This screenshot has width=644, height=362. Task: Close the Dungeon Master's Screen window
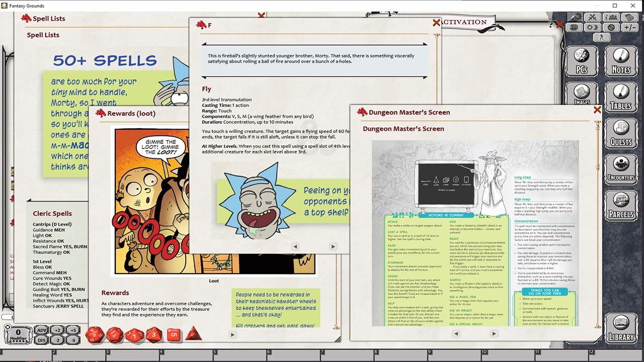pyautogui.click(x=597, y=110)
